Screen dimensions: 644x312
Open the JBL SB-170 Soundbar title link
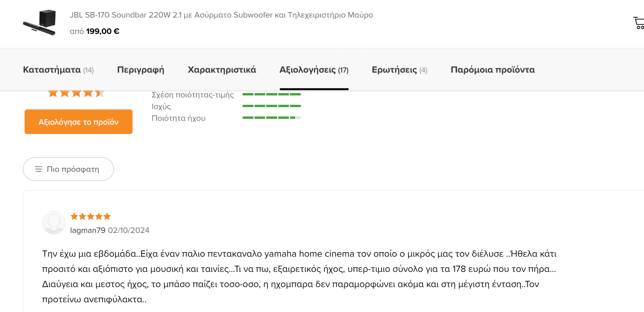click(221, 15)
